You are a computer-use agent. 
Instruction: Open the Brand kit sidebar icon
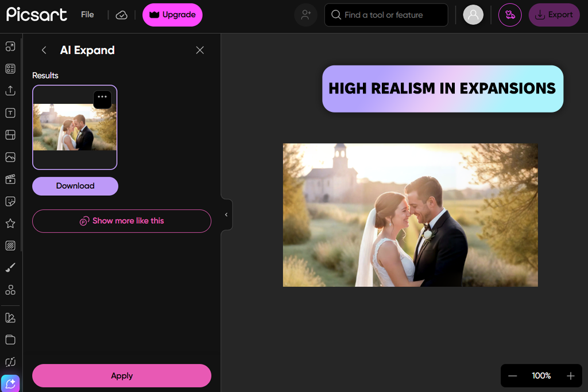(x=10, y=318)
